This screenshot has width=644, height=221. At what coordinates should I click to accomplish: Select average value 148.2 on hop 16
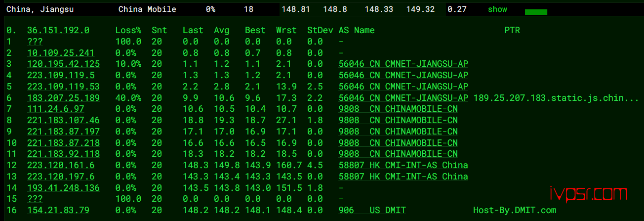tap(227, 211)
